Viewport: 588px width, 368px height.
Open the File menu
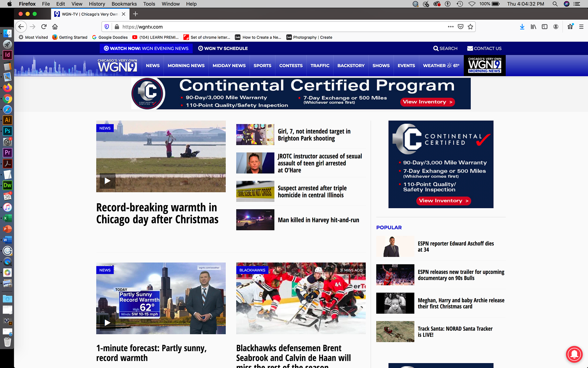click(x=46, y=4)
